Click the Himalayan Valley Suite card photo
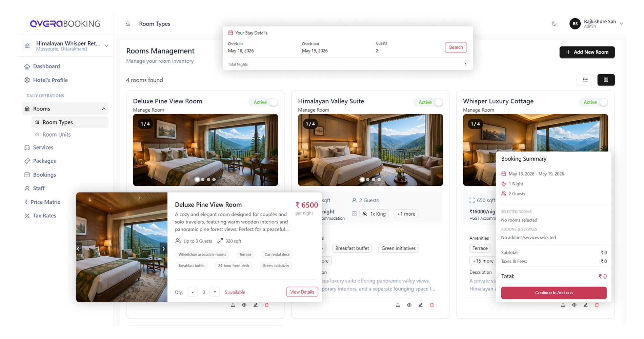This screenshot has width=644, height=339. click(370, 150)
